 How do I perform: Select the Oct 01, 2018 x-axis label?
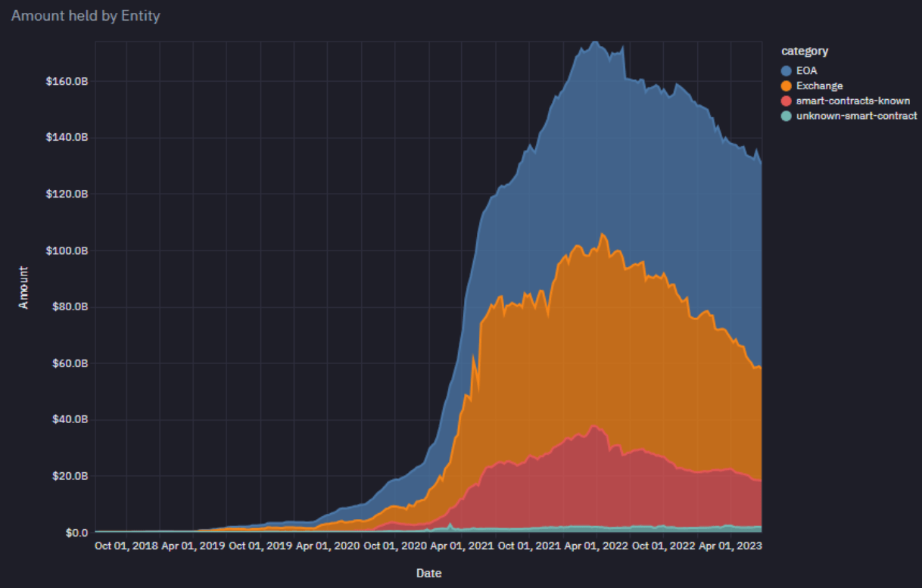(126, 546)
